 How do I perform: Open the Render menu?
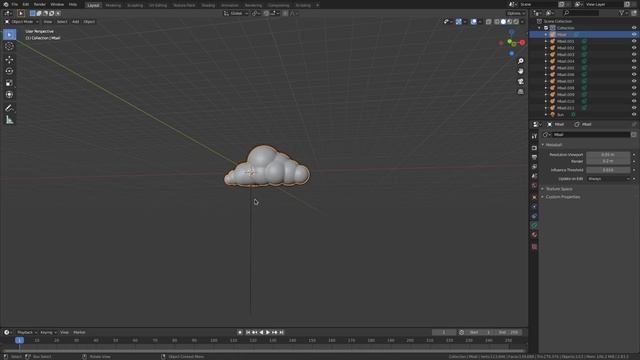click(x=40, y=4)
